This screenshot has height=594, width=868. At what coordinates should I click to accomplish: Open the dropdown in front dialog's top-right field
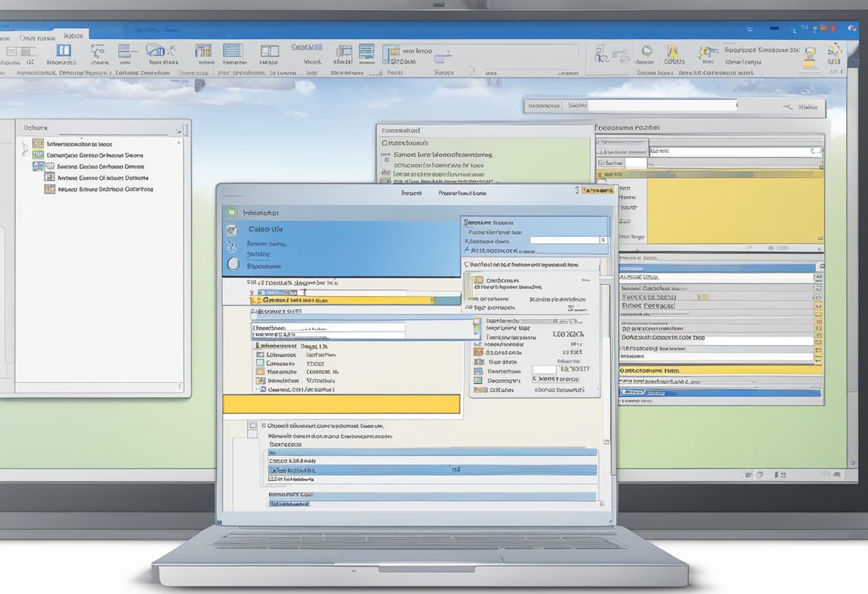coord(603,241)
